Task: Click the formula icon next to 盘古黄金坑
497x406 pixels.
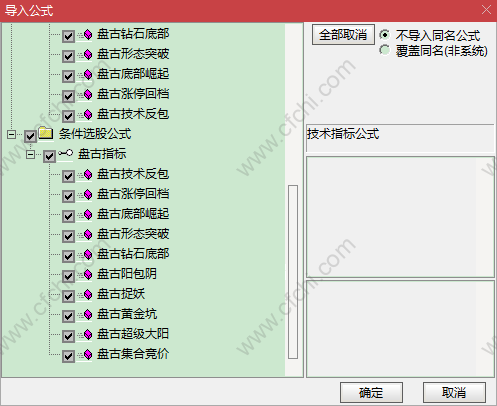Action: pyautogui.click(x=88, y=315)
